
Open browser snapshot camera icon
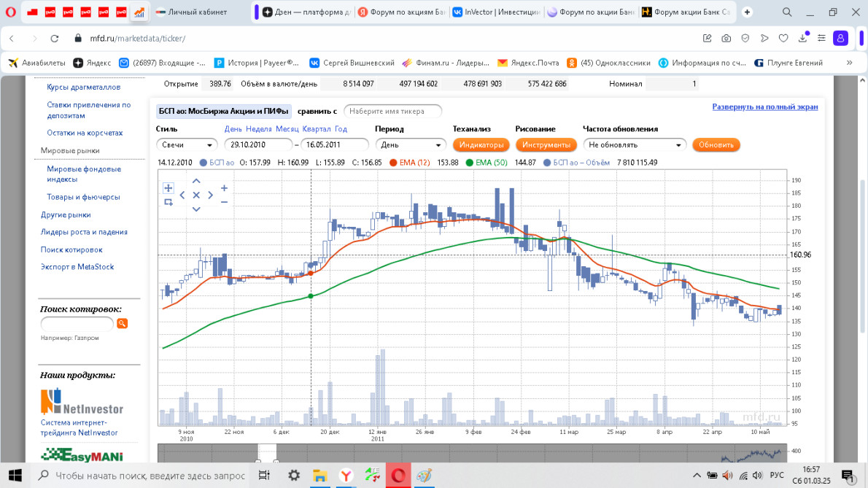click(726, 38)
